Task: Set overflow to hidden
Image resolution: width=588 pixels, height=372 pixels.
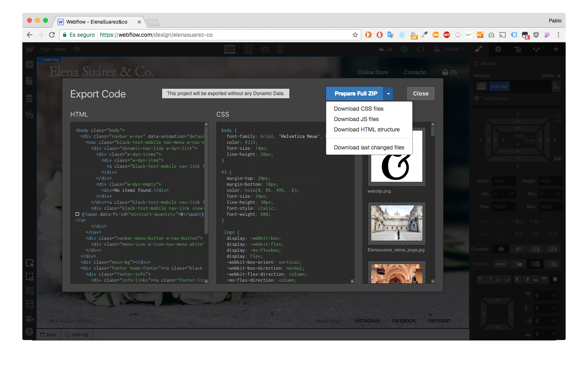Action: [x=518, y=249]
